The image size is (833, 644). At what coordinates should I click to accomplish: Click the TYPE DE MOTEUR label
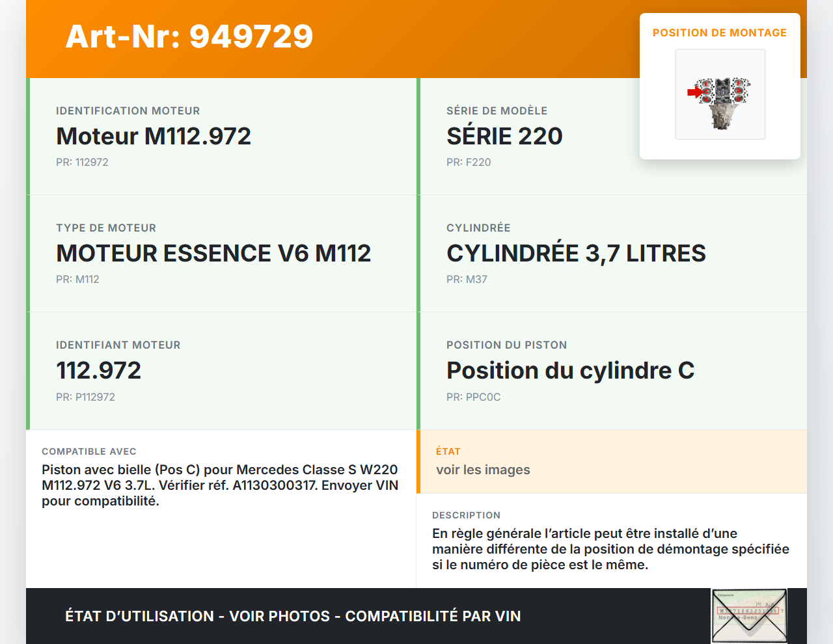point(106,228)
